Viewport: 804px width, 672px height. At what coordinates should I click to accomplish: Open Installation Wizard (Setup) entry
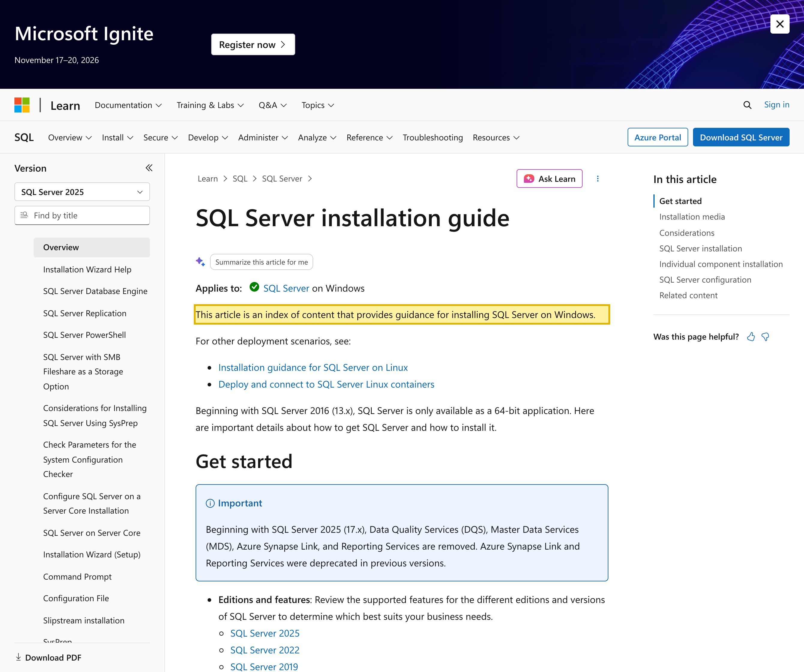[x=92, y=555]
